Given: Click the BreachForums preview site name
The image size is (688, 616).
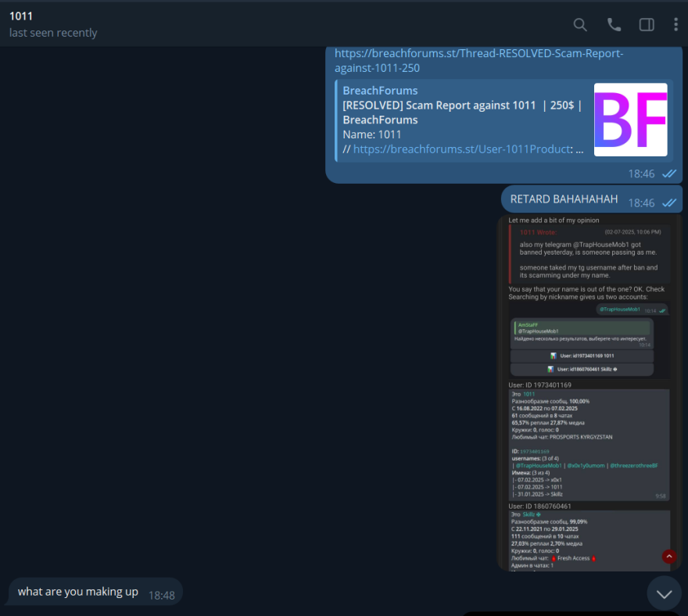Looking at the screenshot, I should click(x=380, y=91).
